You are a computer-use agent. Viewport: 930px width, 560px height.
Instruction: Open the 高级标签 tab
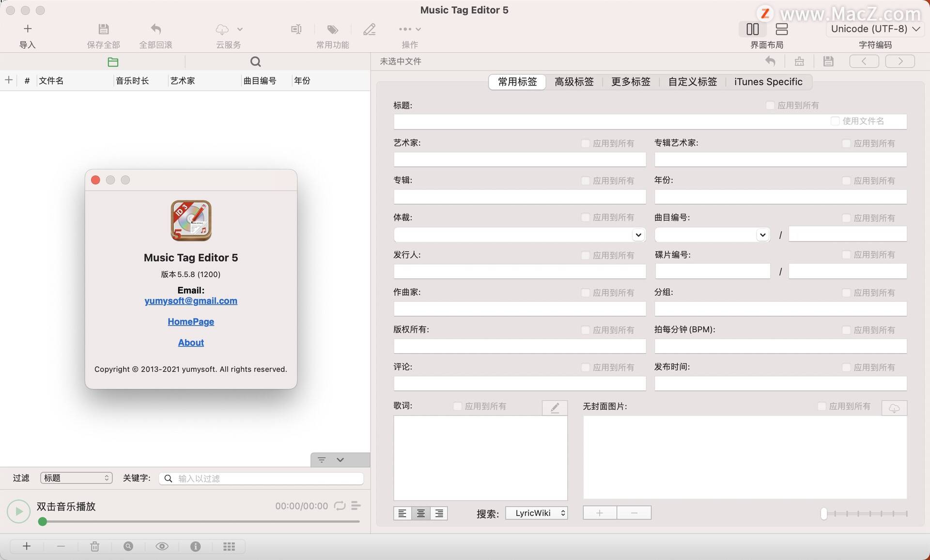(574, 82)
